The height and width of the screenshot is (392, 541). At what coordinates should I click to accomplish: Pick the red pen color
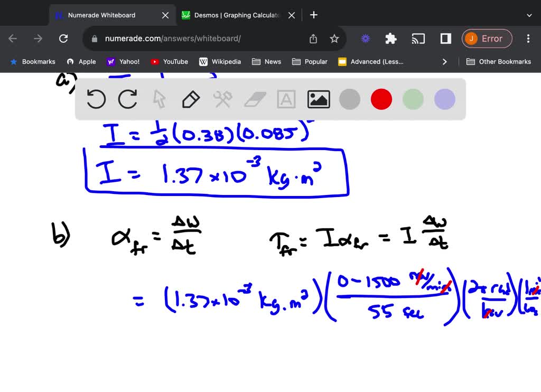(381, 99)
